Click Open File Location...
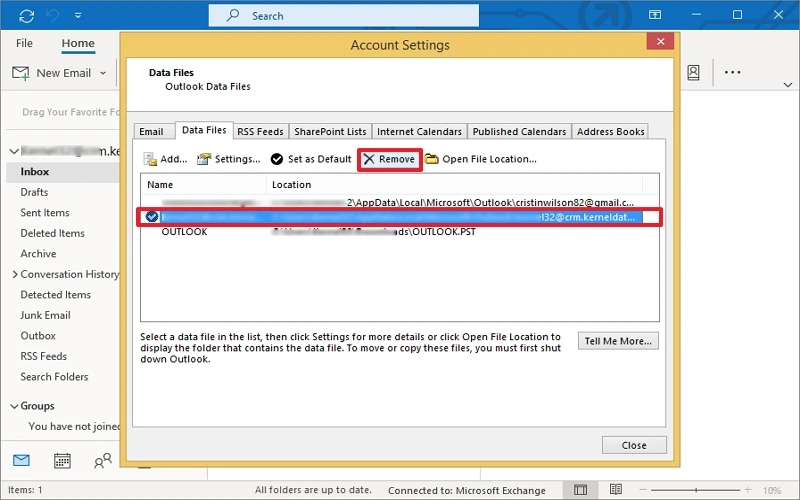This screenshot has height=500, width=800. click(x=481, y=159)
